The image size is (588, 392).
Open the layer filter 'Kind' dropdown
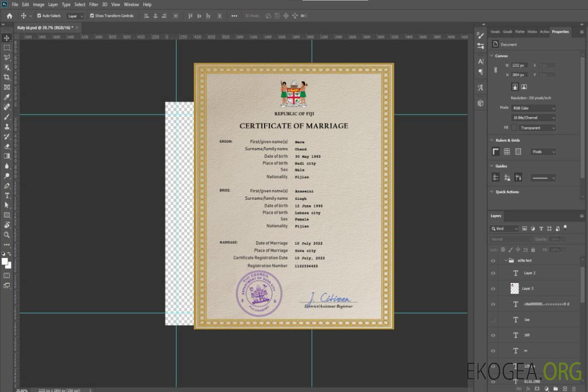point(504,229)
